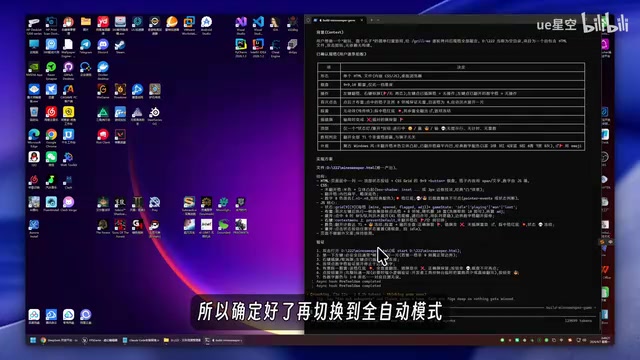Select the terminal taskbar item
This screenshot has width=640, height=360.
(223, 340)
